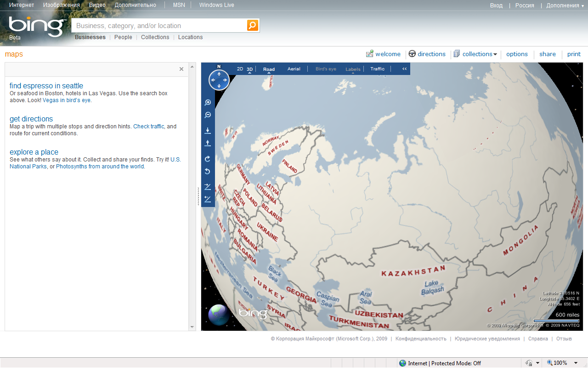Click the rotate clockwise map icon
This screenshot has height=368, width=588.
[208, 159]
